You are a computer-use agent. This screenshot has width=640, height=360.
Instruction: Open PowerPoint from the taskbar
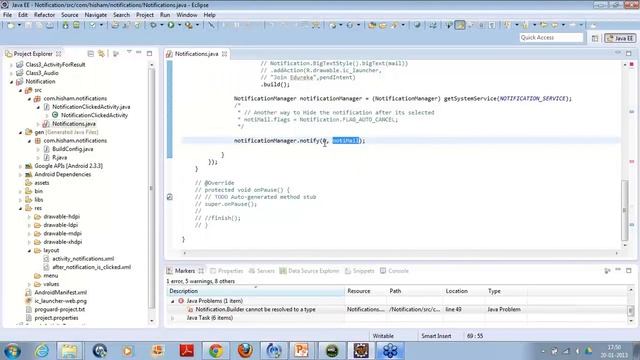(x=302, y=351)
